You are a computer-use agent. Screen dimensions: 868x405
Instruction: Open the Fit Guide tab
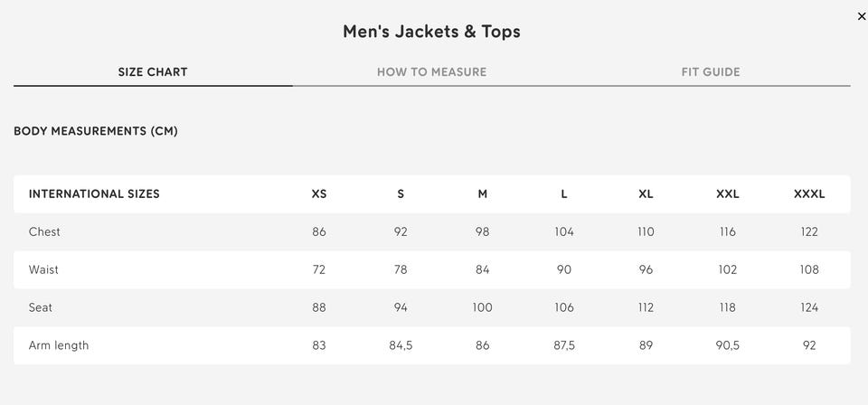pos(711,72)
